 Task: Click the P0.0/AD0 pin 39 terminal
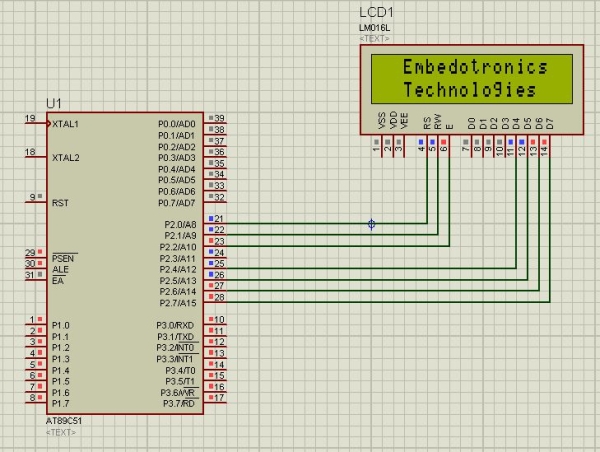pos(215,122)
